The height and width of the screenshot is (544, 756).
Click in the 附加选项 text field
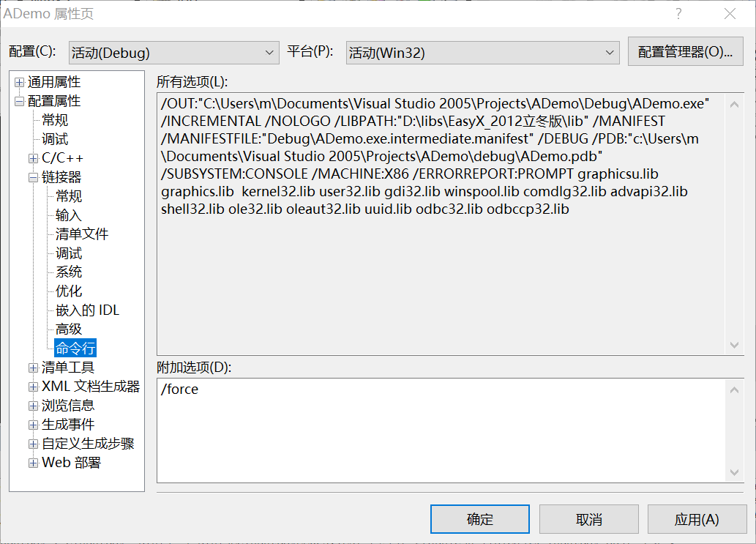click(439, 432)
